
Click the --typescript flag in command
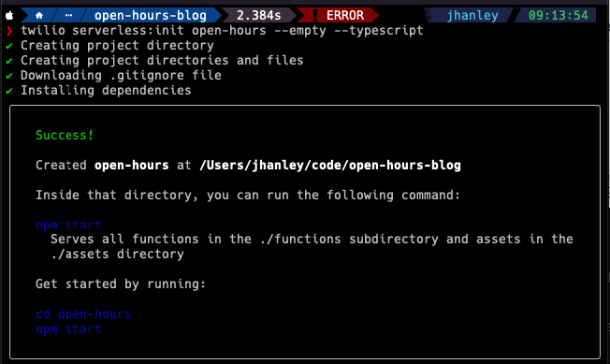click(x=379, y=30)
